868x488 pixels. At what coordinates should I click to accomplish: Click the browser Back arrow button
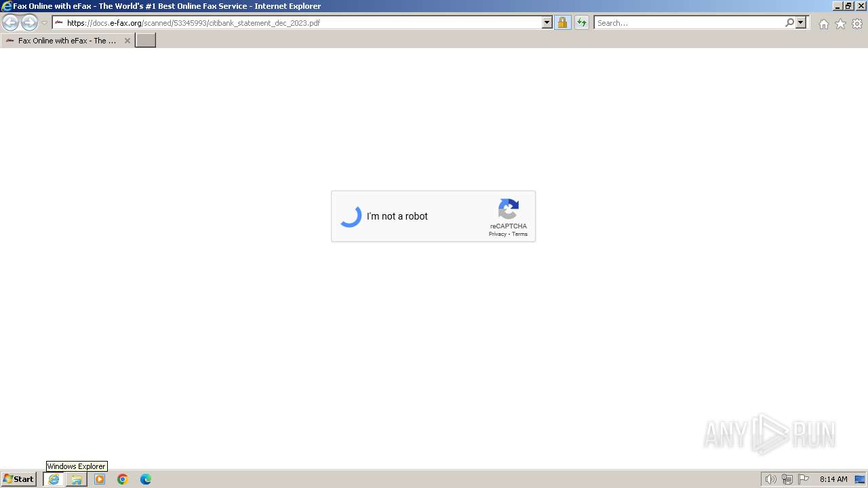tap(10, 23)
